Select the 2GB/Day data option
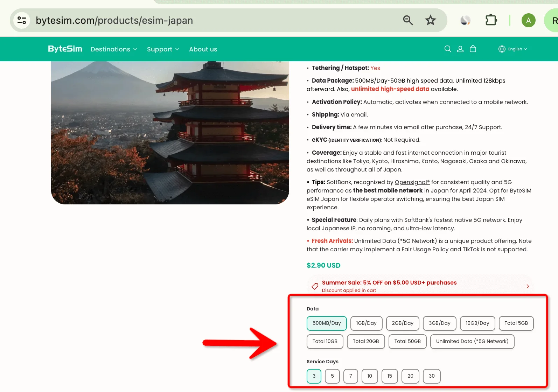 (403, 323)
